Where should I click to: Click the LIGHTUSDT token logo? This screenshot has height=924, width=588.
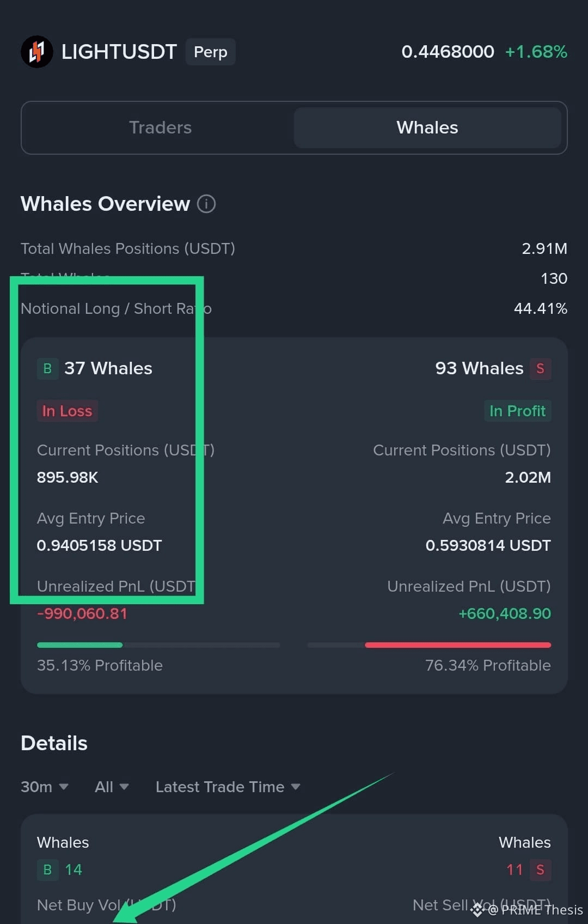coord(36,51)
